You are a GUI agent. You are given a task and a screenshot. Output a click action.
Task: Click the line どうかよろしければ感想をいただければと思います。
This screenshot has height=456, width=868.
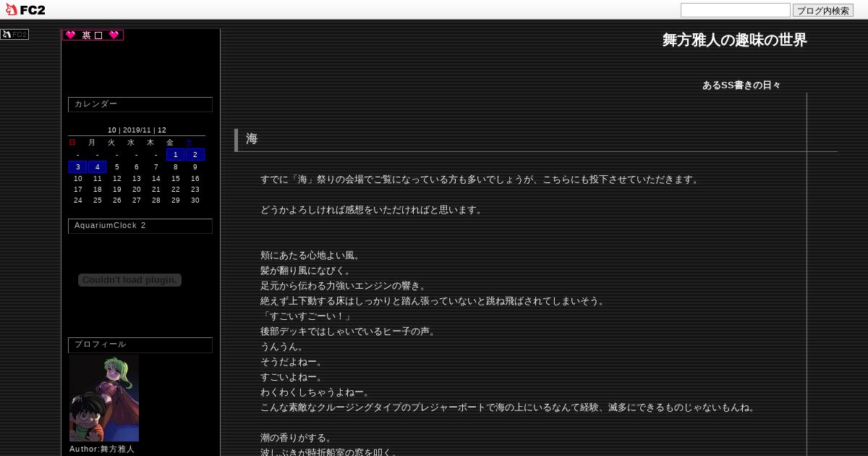coord(373,210)
